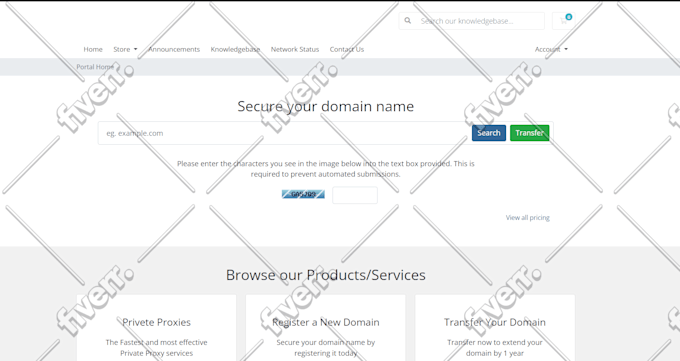Image resolution: width=680 pixels, height=361 pixels.
Task: View the Network Status page
Action: tap(295, 49)
